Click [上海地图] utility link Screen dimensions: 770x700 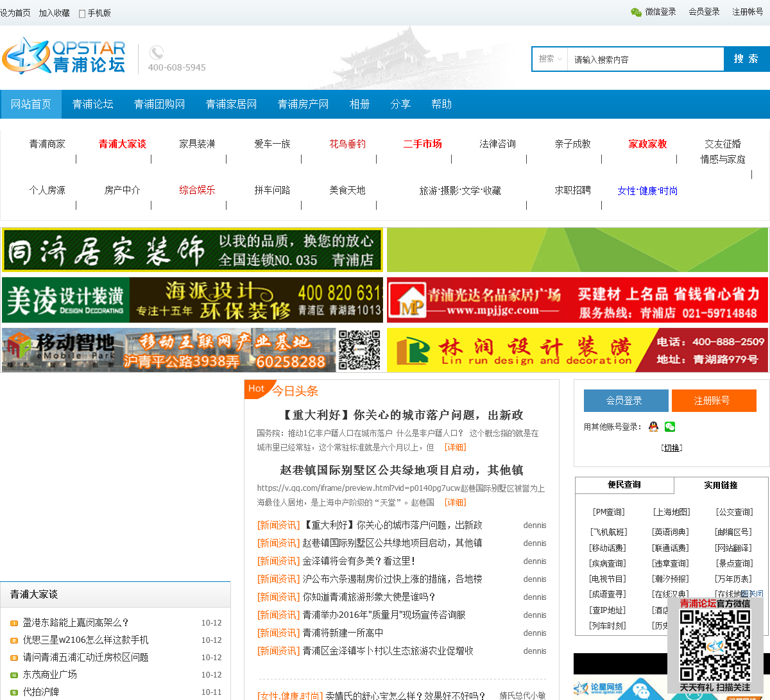tap(672, 512)
